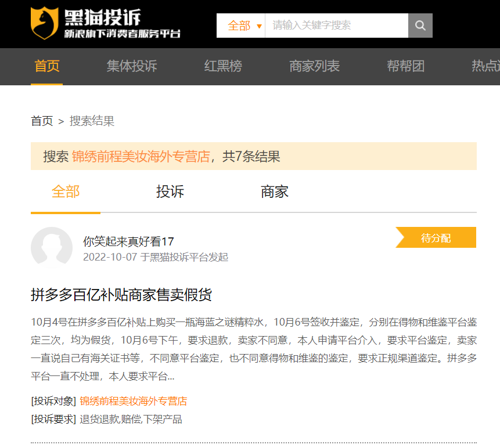This screenshot has height=448, width=500.
Task: Focus the 请输入关键字搜索 search field
Action: pyautogui.click(x=336, y=26)
